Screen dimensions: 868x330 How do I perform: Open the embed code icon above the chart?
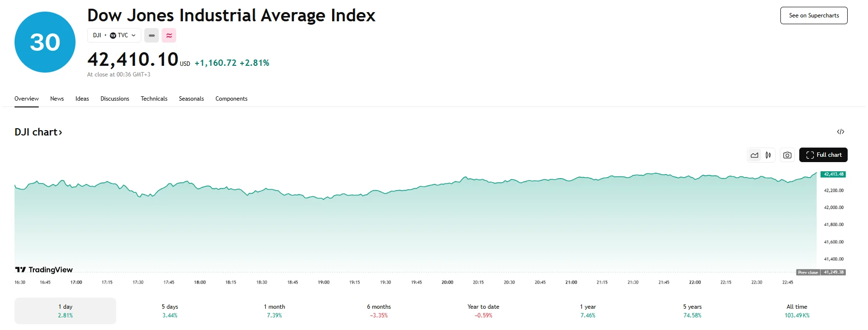coord(841,132)
